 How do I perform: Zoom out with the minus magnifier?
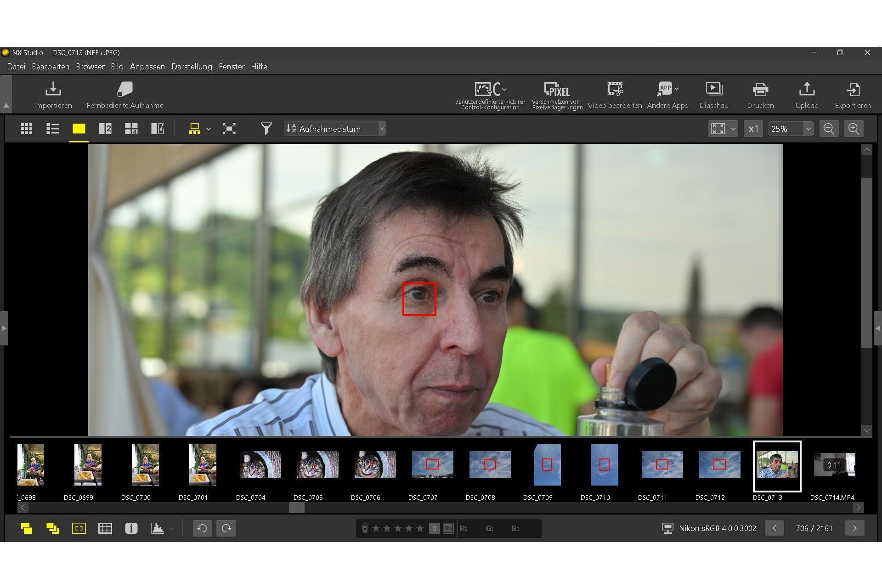coord(829,129)
